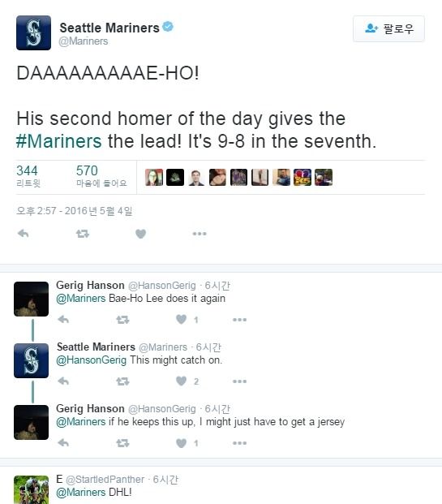Open the #Mariners hashtag link

point(58,141)
